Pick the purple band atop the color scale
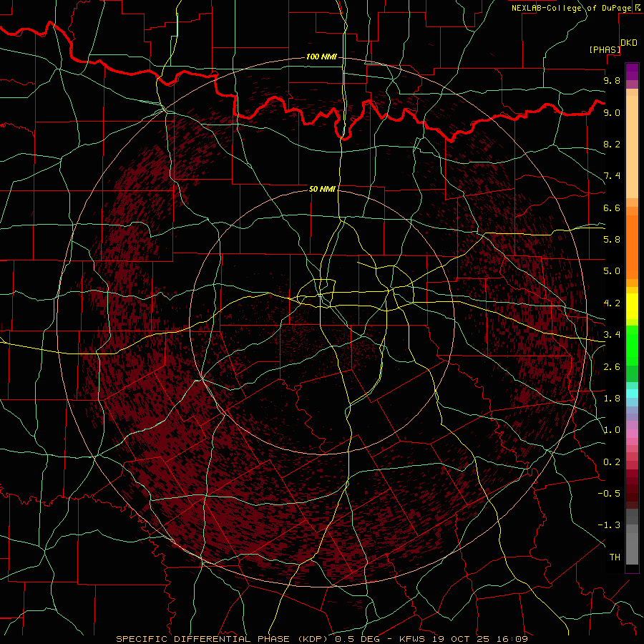Image resolution: width=644 pixels, height=644 pixels. tap(632, 72)
